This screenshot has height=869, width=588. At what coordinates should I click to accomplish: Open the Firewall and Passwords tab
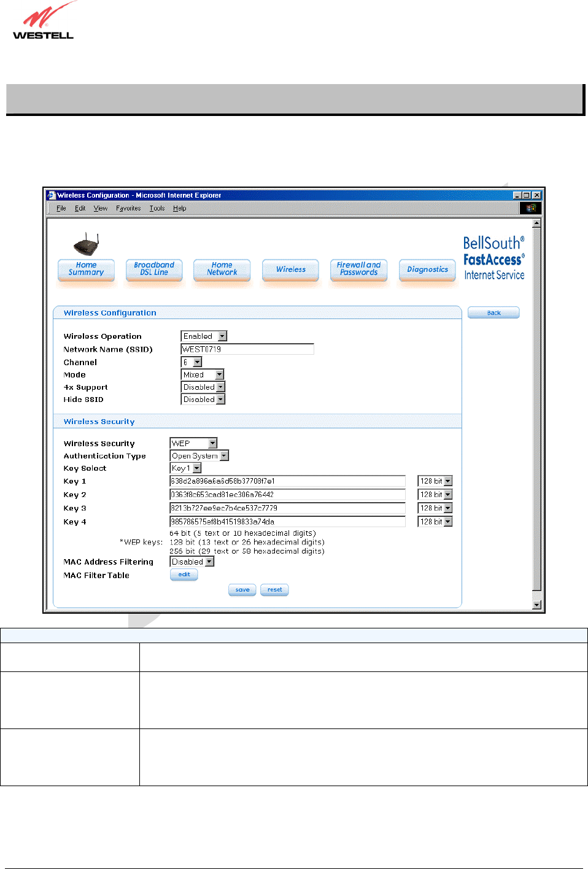pyautogui.click(x=358, y=269)
